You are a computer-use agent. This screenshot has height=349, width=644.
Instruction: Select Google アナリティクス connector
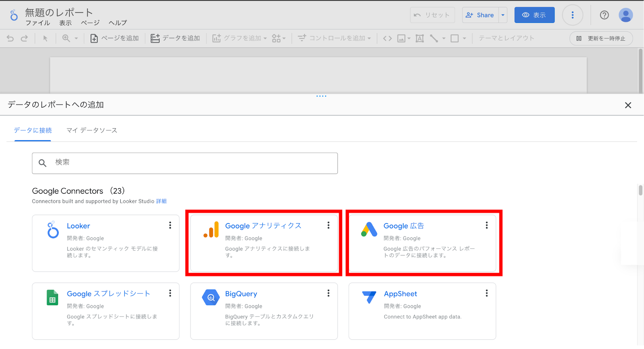click(264, 243)
